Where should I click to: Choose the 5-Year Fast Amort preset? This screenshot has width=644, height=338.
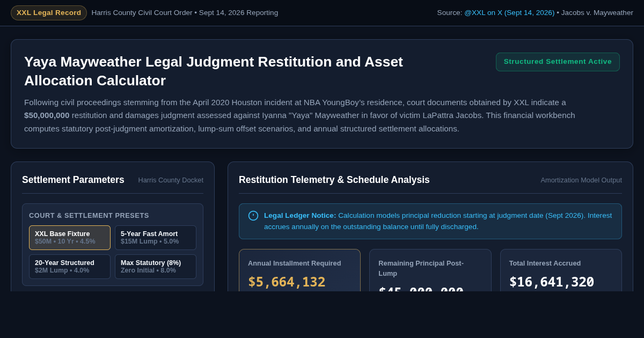[156, 238]
